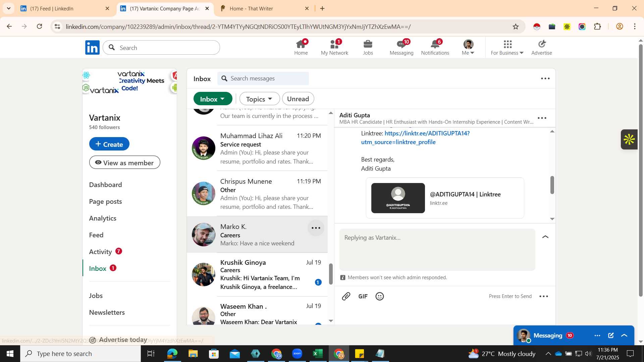Open GIF picker in reply box
Viewport: 644px width, 362px height.
click(363, 296)
